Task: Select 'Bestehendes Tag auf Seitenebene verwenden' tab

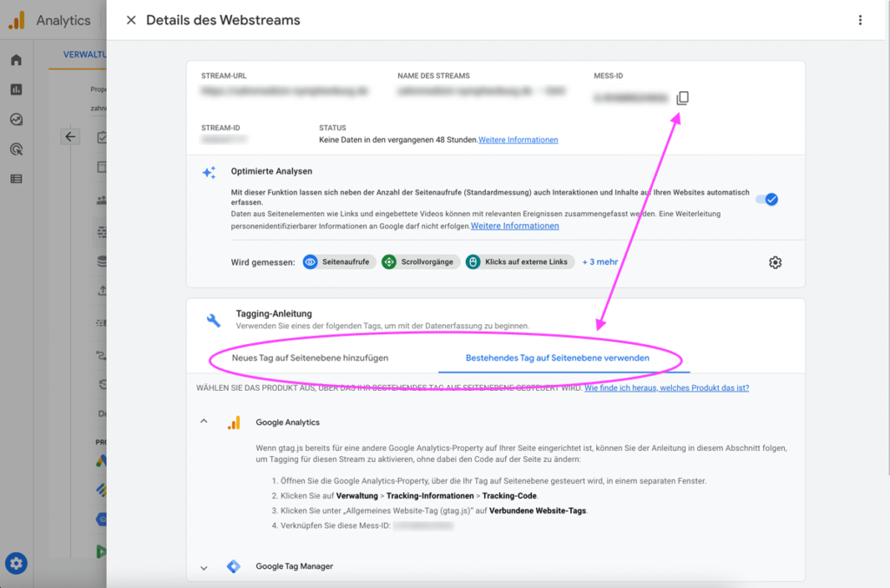Action: point(557,358)
